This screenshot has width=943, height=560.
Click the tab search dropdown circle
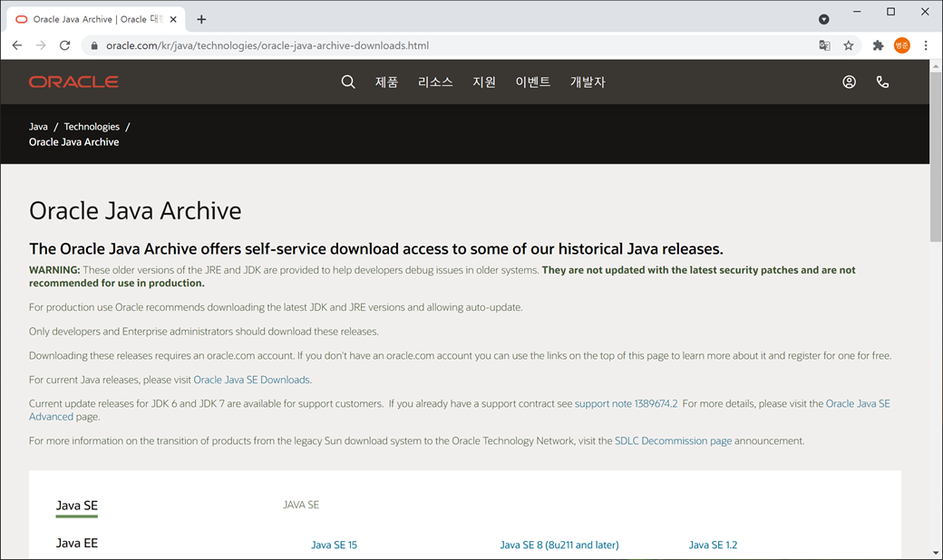click(x=824, y=19)
